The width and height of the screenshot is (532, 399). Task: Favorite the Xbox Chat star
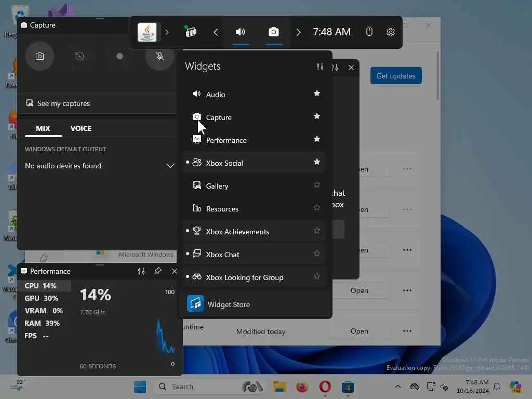click(316, 253)
